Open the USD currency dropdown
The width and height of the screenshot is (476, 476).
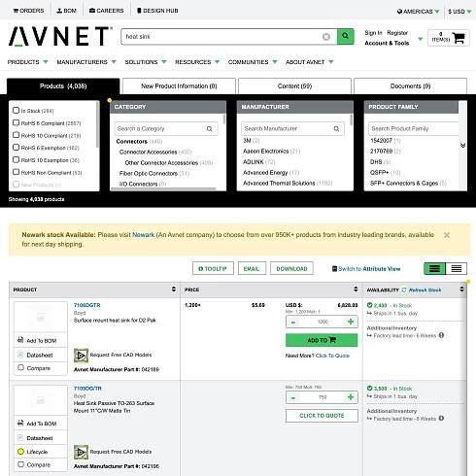tap(459, 12)
